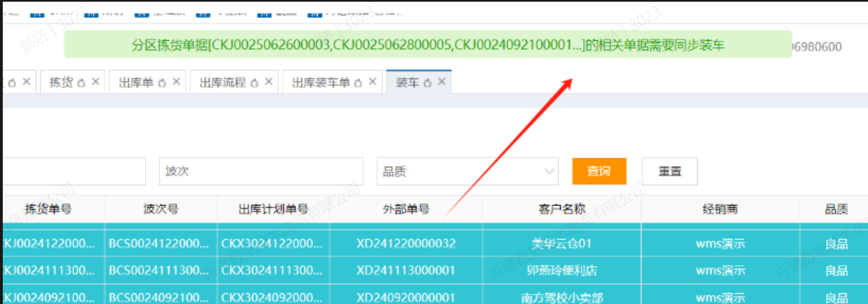This screenshot has height=304, width=868.
Task: Click the green sync loading notification banner
Action: click(428, 45)
